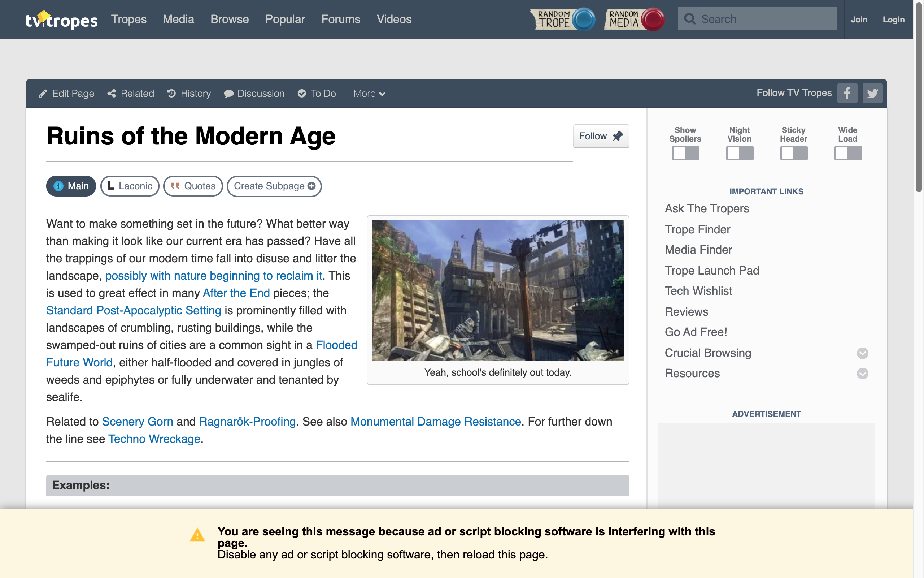Open the nature beginning to reclaim it link

[213, 276]
